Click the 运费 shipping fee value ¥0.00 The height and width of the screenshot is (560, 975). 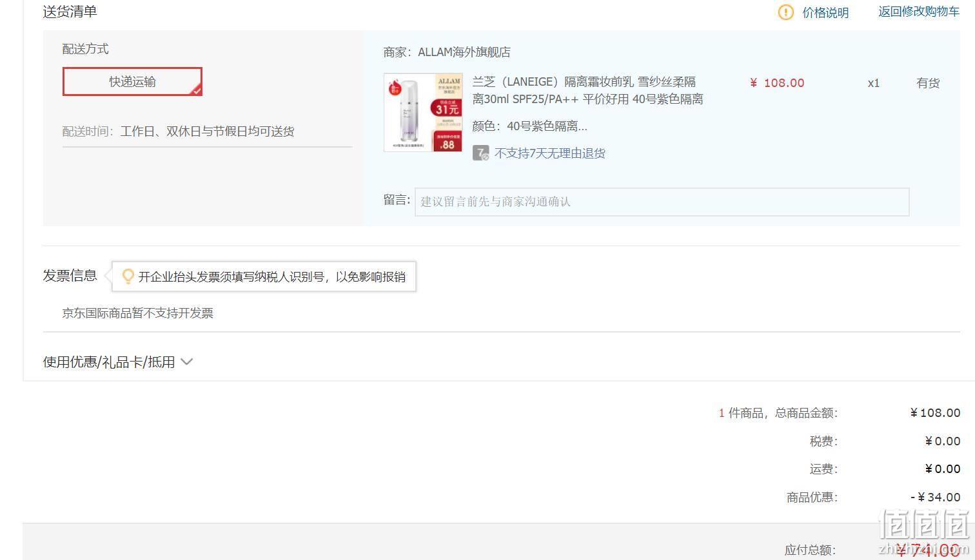point(943,469)
